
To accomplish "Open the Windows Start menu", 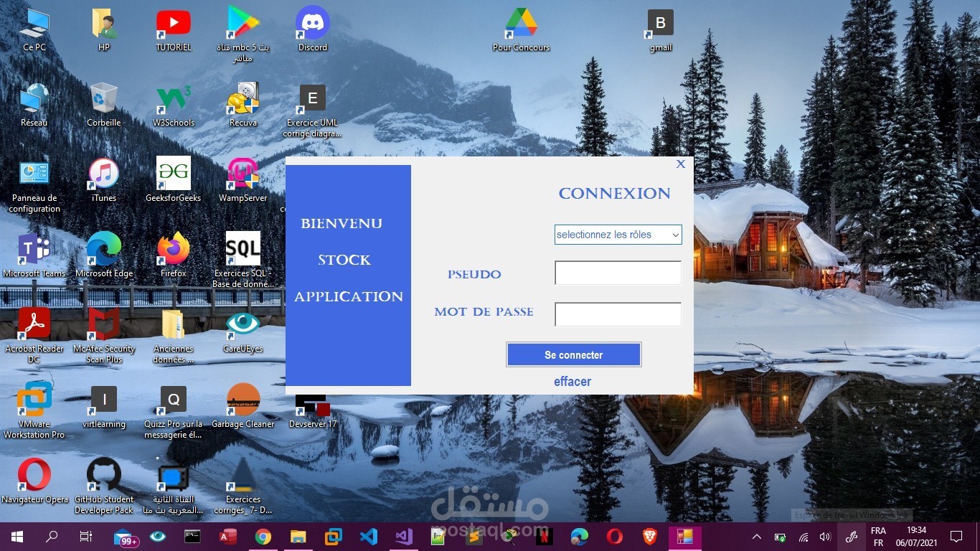I will (x=17, y=537).
